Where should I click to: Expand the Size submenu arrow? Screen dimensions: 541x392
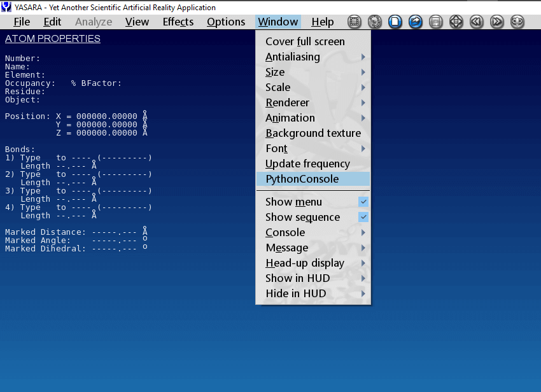click(x=363, y=72)
